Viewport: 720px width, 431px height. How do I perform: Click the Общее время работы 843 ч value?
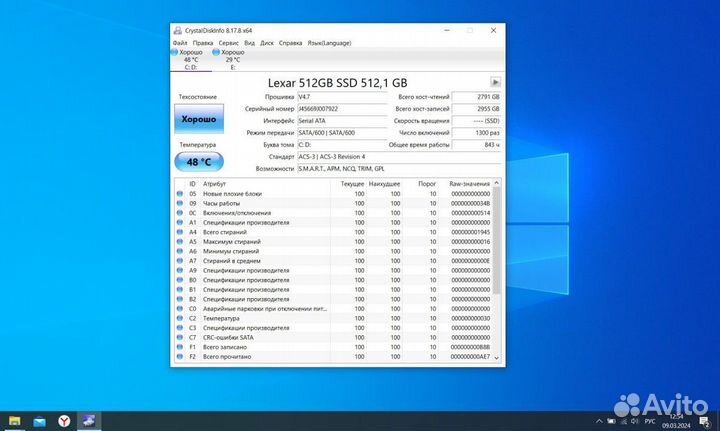click(476, 145)
